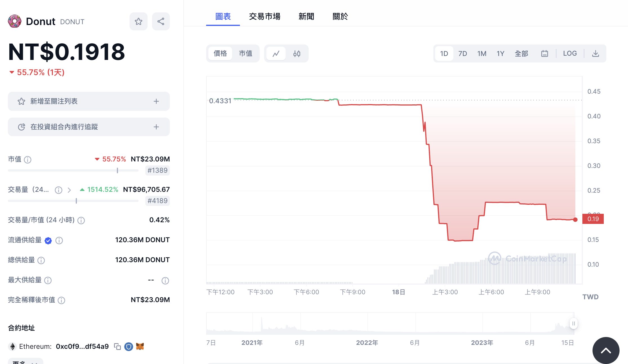Screen dimensions: 628x364
Task: Switch to candlestick chart icon
Action: 297,53
